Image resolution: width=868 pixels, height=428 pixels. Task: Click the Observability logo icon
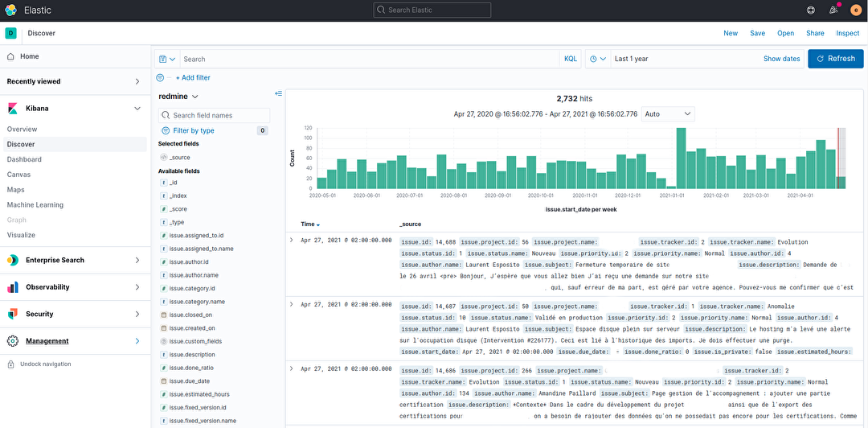click(x=13, y=287)
